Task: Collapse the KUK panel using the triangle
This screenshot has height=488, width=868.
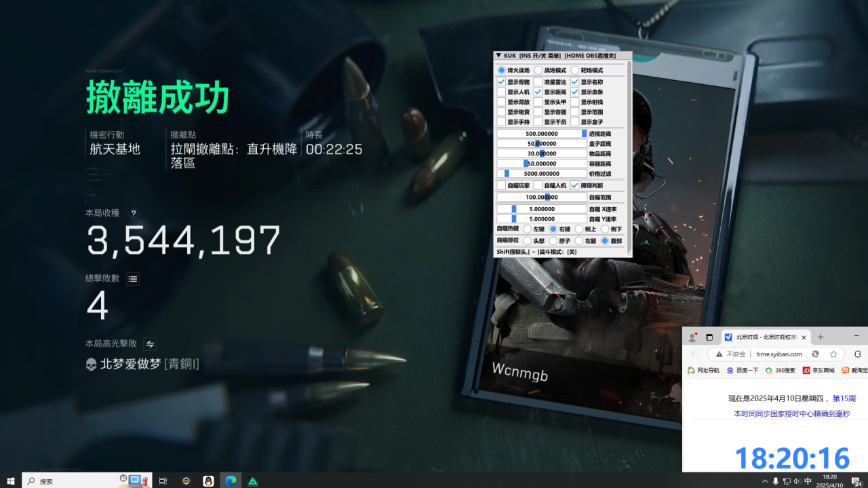Action: tap(498, 56)
